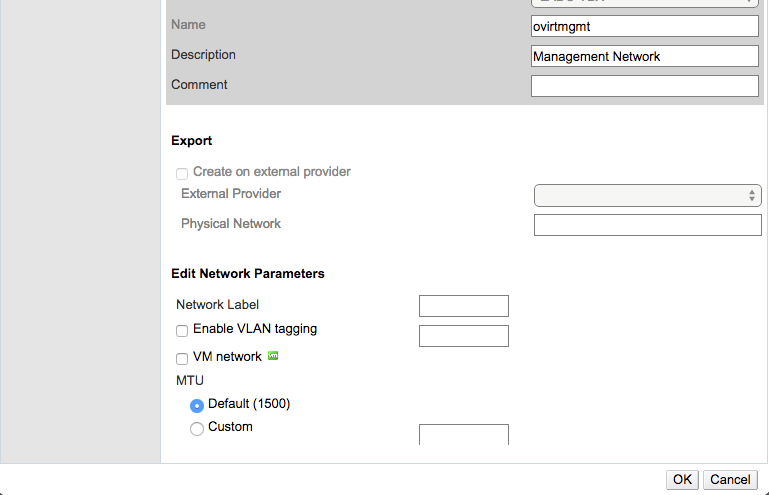
Task: Cancel the network edit dialog
Action: 730,479
